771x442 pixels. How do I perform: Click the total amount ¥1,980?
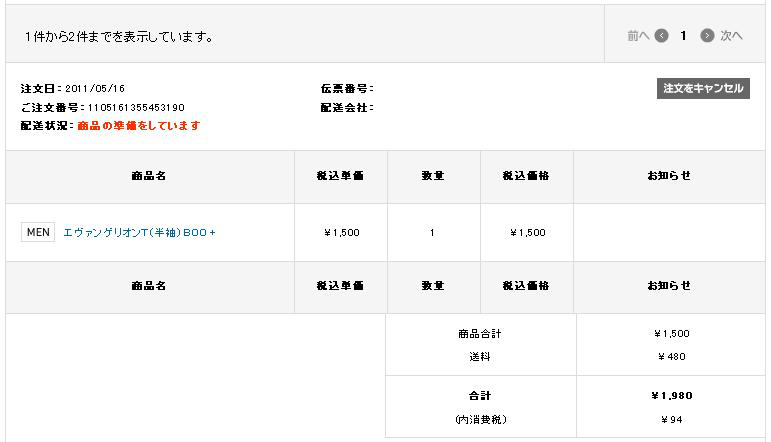click(x=672, y=396)
